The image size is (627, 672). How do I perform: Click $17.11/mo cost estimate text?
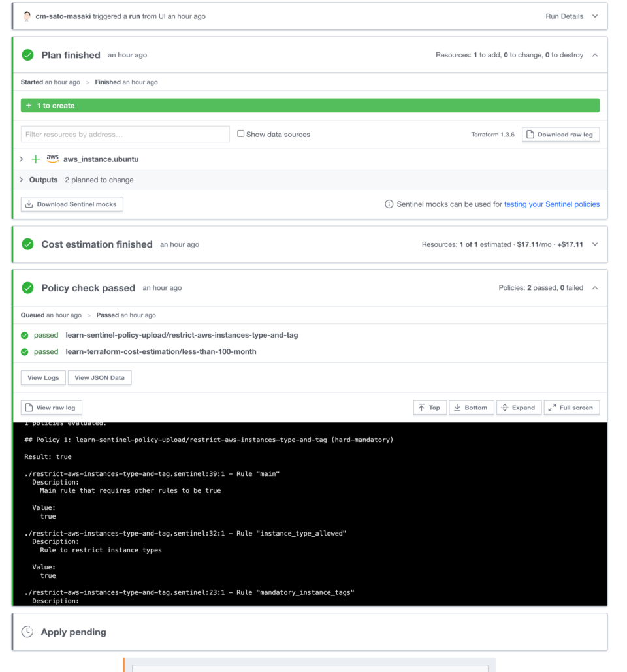click(x=534, y=244)
